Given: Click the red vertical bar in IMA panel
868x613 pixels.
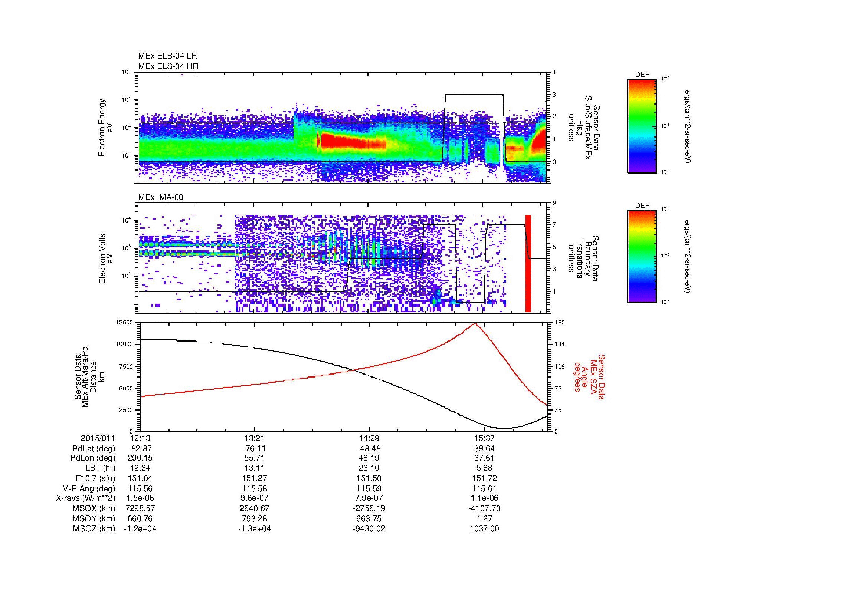Looking at the screenshot, I should tap(528, 264).
